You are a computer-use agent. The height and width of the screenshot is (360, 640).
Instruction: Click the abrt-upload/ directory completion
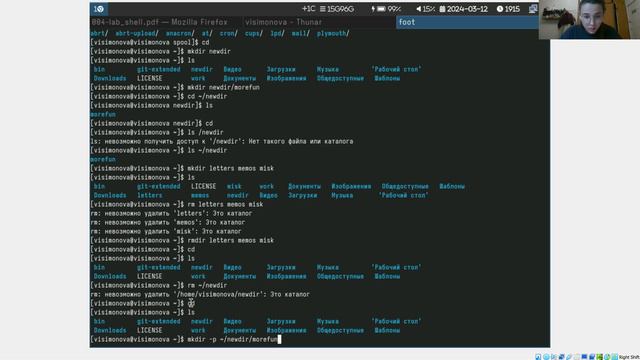[x=136, y=33]
